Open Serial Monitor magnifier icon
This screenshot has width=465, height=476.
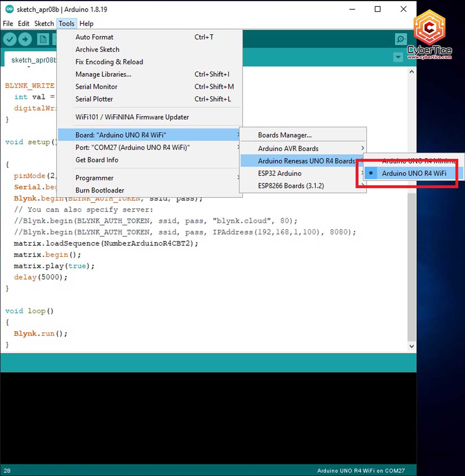pos(401,39)
